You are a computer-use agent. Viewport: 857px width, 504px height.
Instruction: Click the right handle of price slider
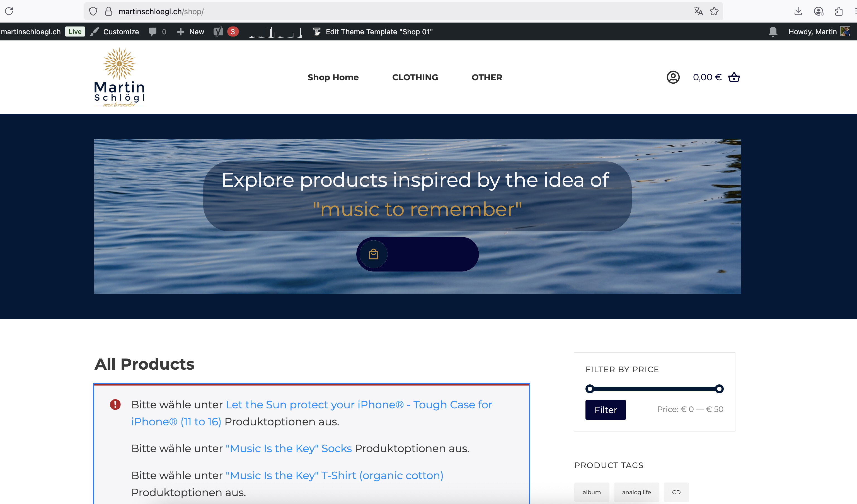(x=719, y=389)
